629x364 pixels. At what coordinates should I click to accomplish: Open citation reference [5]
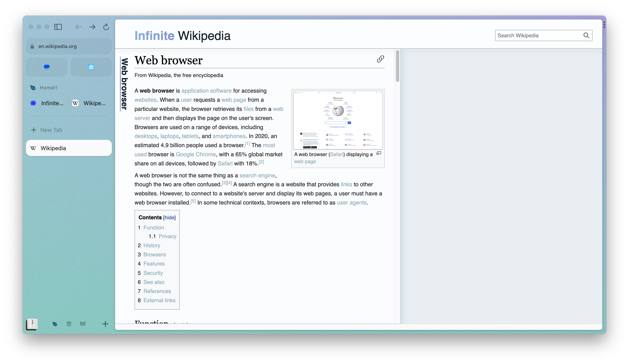[x=193, y=201]
